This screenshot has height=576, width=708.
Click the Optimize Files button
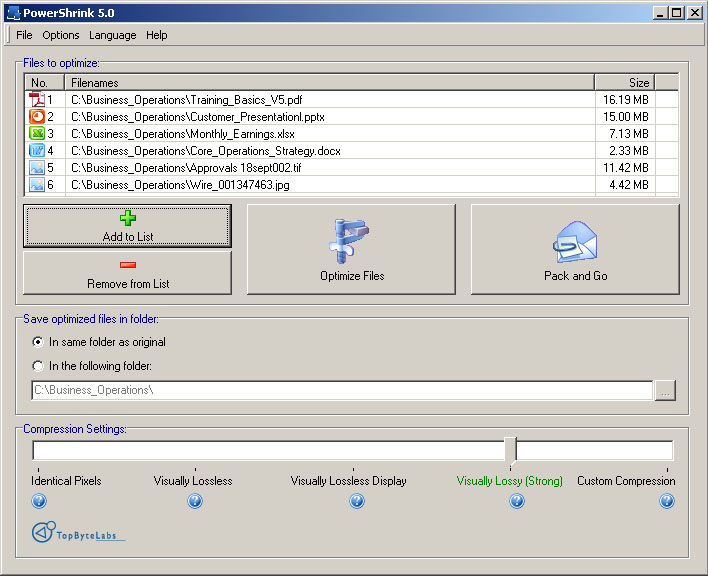[351, 249]
